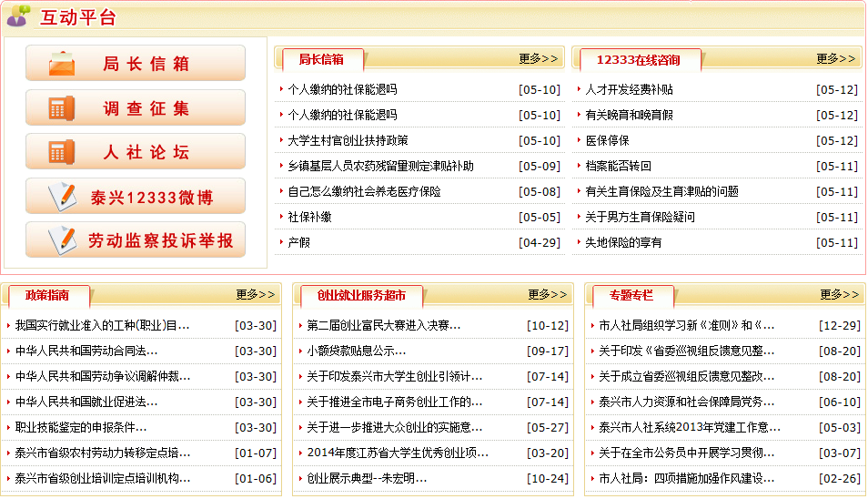
Task: Click the pencil note icon beside 泰兴12333微博
Action: point(63,196)
